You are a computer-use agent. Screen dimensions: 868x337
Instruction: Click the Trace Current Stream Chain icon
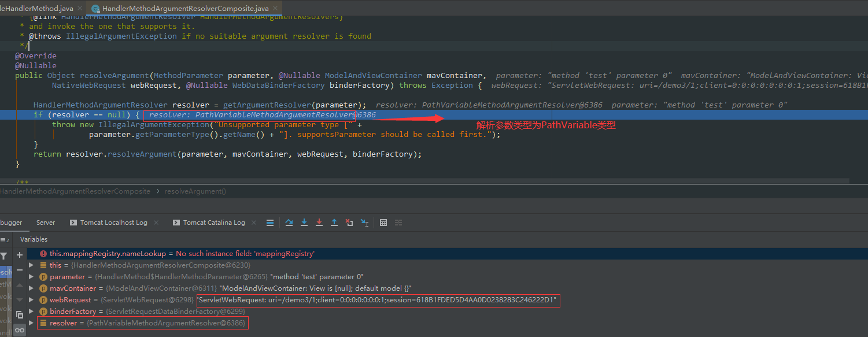pyautogui.click(x=398, y=223)
